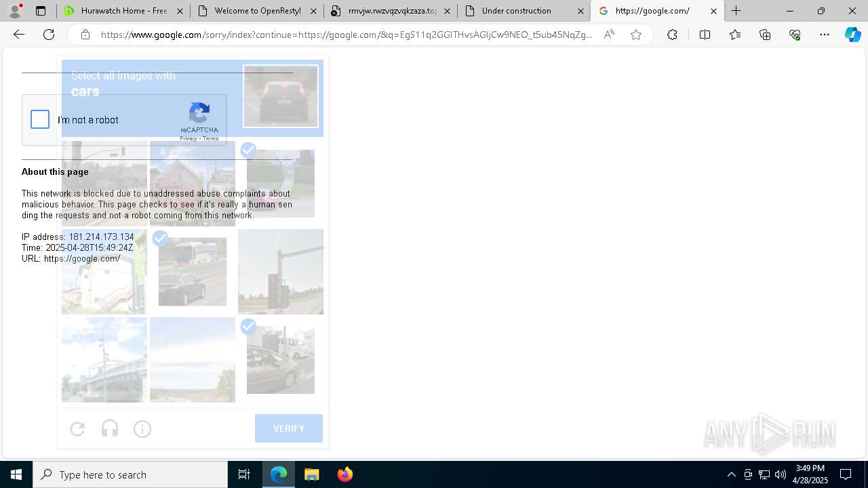This screenshot has width=868, height=488.
Task: View site information lock icon
Action: (x=85, y=35)
